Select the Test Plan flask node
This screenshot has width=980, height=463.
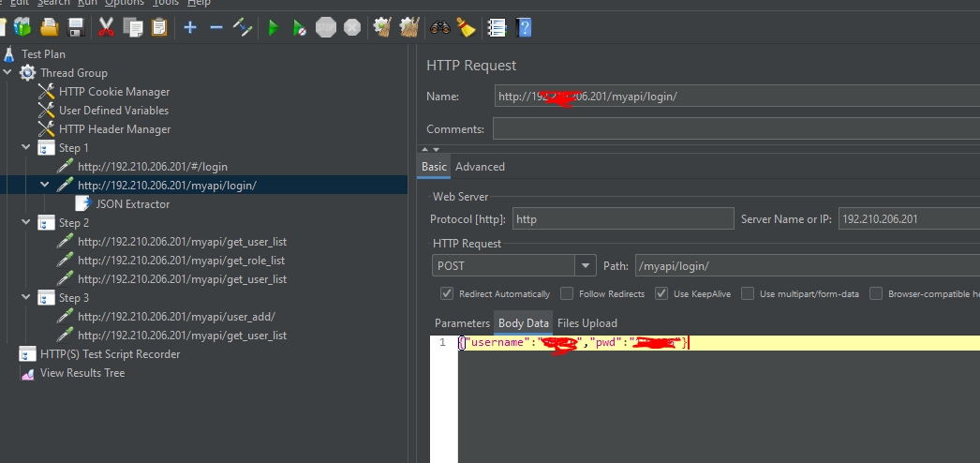pos(43,54)
